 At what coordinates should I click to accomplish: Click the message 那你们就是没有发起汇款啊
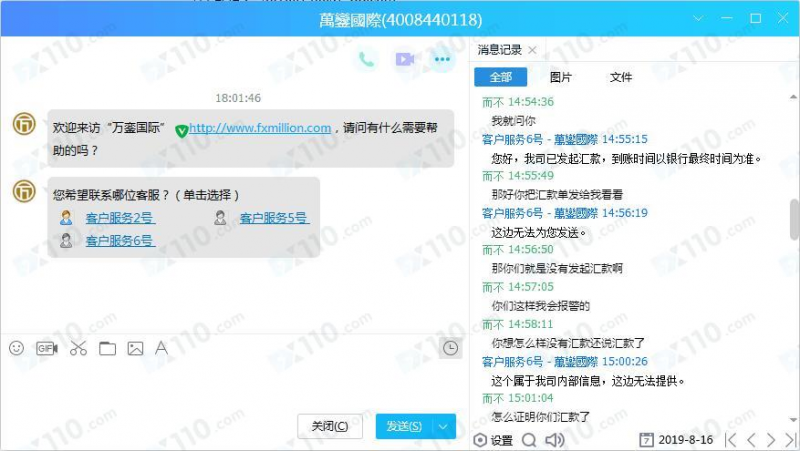[x=557, y=268]
